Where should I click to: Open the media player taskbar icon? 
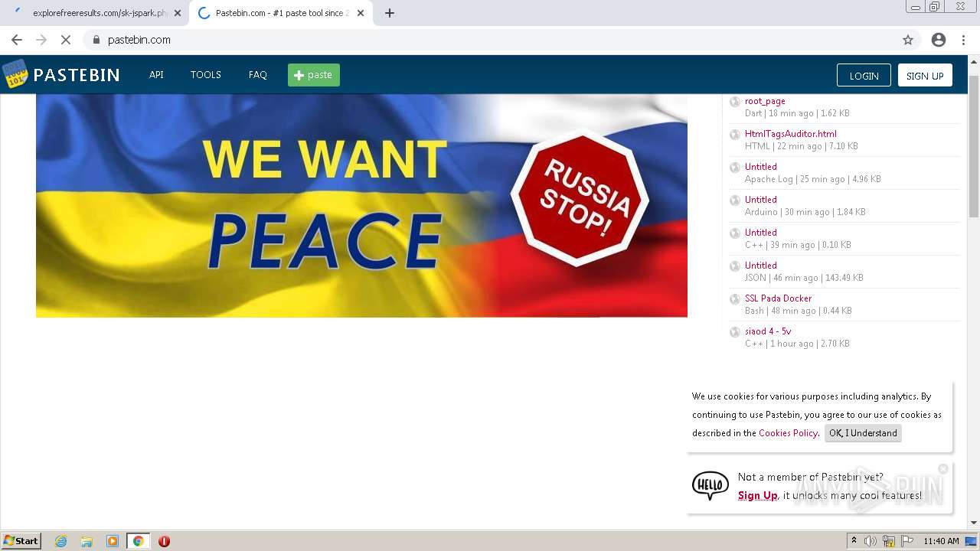tap(113, 541)
